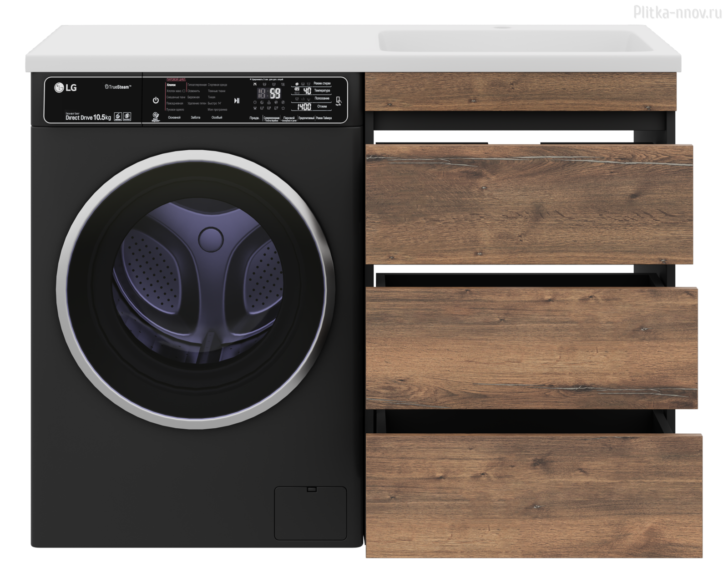Image resolution: width=728 pixels, height=583 pixels.
Task: Click the drain filter cover on washer
Action: click(x=310, y=513)
